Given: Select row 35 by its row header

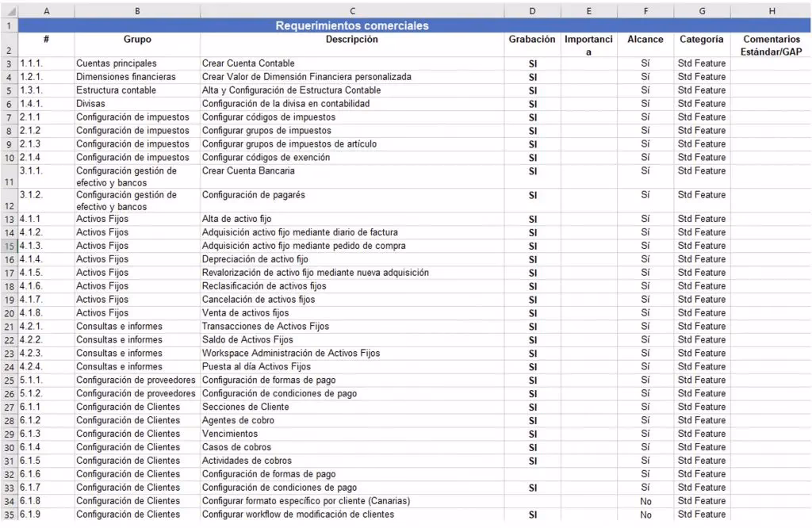Looking at the screenshot, I should tap(9, 515).
